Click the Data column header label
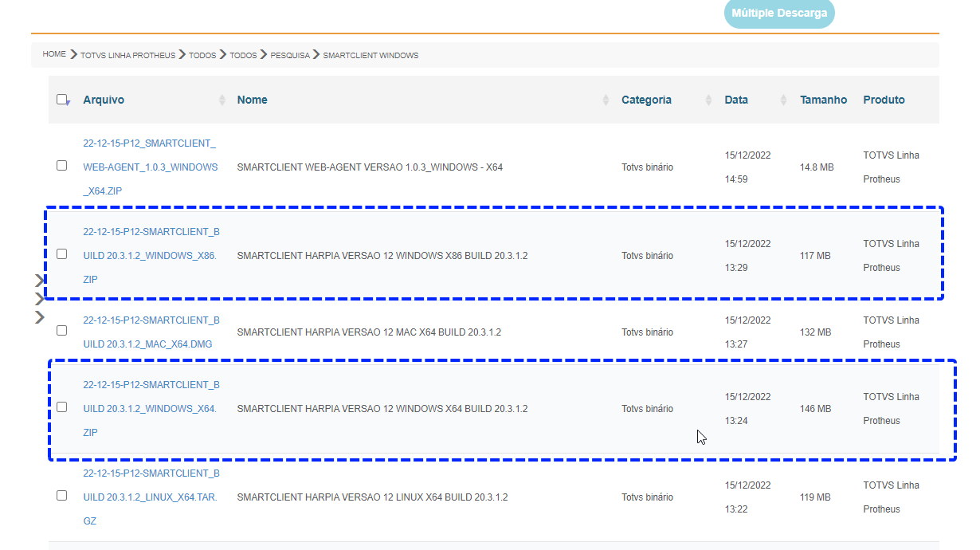The width and height of the screenshot is (980, 550). (736, 100)
